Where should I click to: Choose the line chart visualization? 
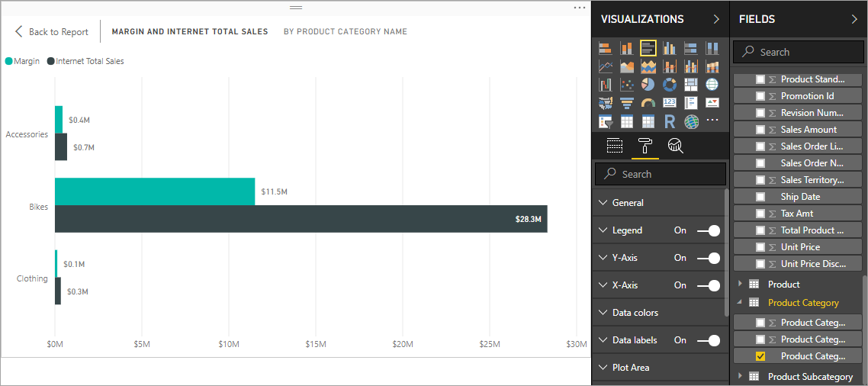pos(606,66)
